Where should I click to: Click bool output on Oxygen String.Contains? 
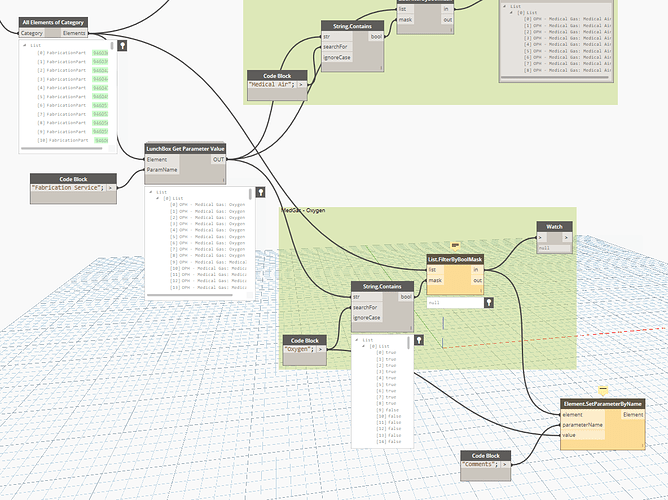point(406,297)
